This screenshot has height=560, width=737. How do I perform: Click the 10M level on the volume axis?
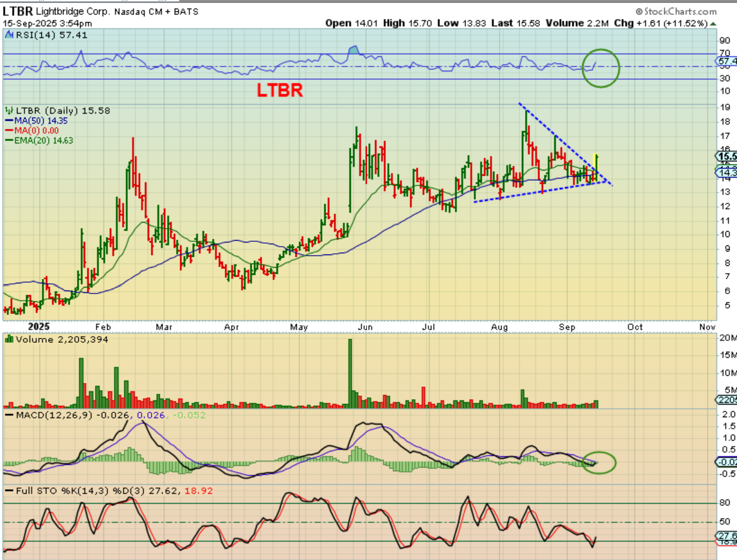click(x=727, y=372)
